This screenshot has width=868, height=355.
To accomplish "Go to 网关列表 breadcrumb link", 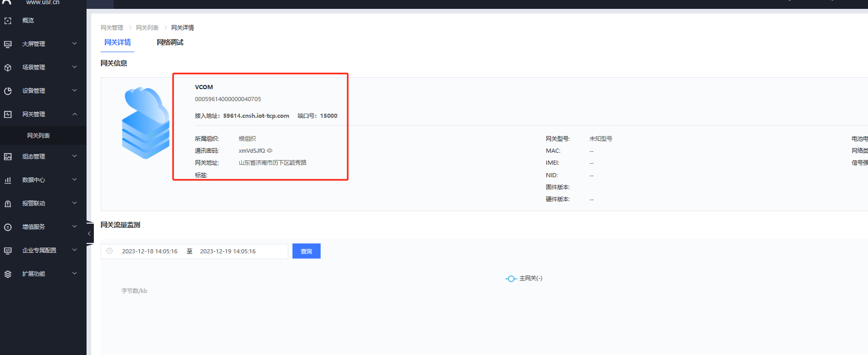I will point(147,28).
